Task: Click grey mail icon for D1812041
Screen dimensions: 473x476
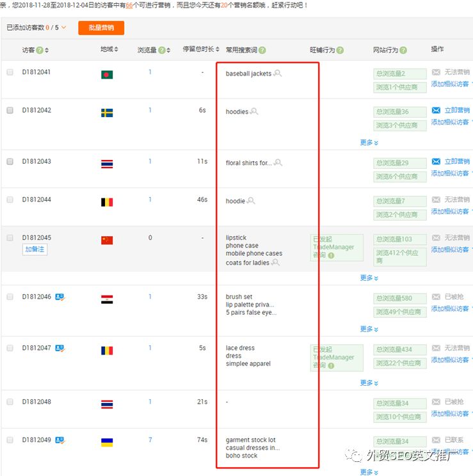Action: click(x=436, y=72)
